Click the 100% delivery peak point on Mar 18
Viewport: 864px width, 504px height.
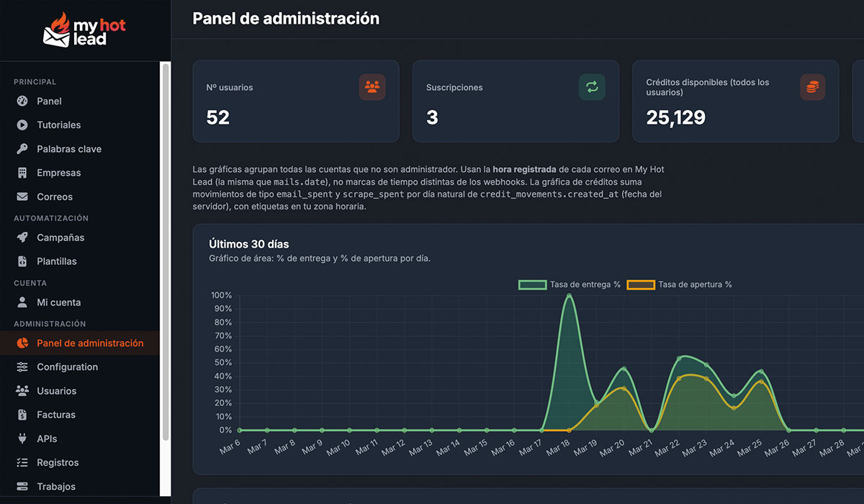tap(570, 295)
